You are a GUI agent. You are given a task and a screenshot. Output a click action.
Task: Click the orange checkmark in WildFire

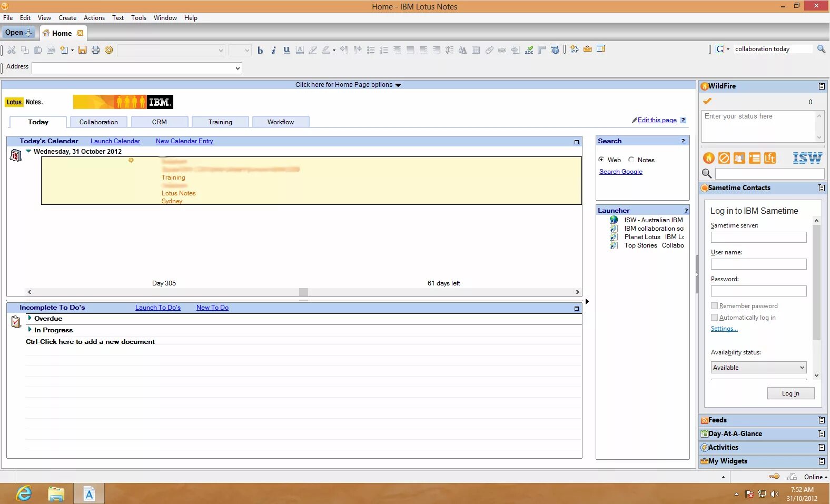click(x=707, y=101)
